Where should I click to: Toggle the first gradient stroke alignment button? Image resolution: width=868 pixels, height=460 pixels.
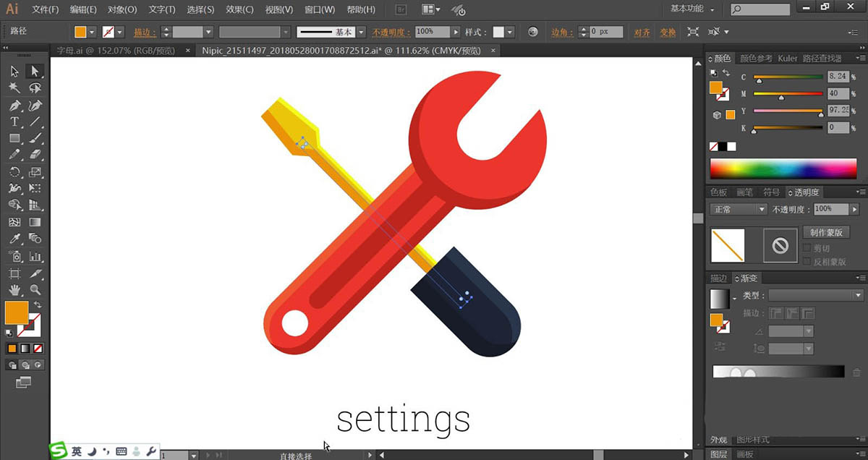[x=775, y=313]
